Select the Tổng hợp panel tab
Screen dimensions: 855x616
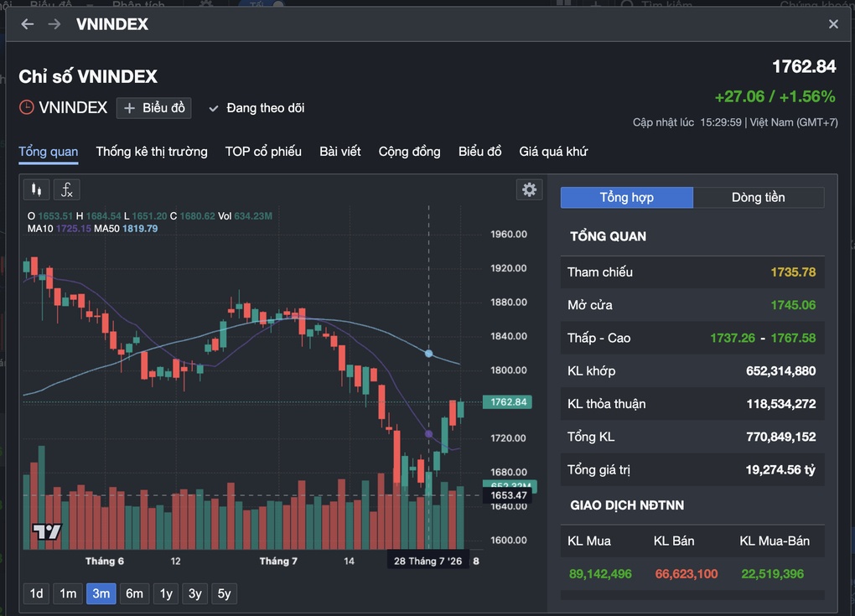(x=626, y=197)
